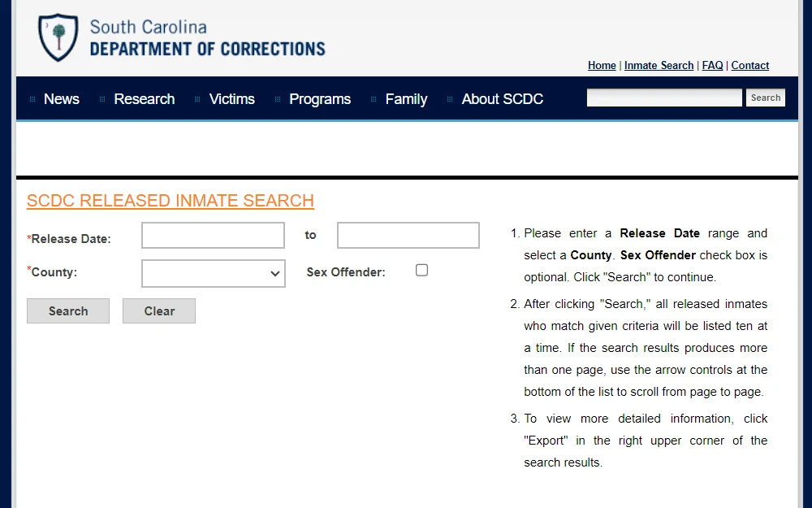
Task: Open the News menu
Action: (x=61, y=99)
